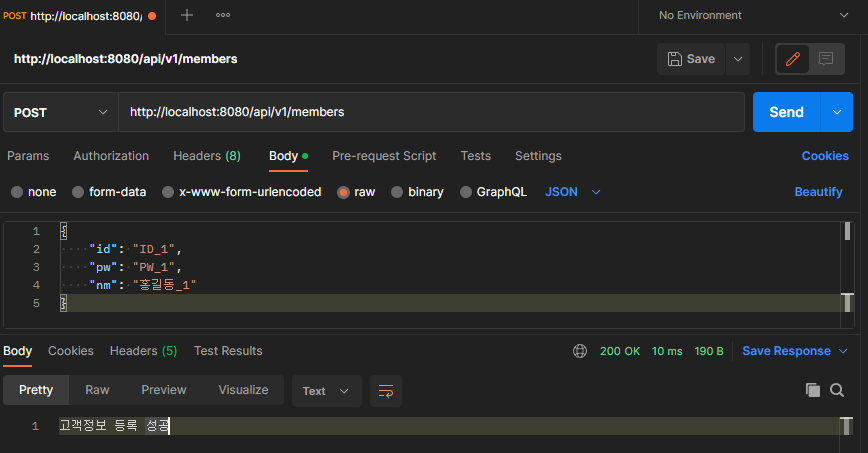Click the Save button

coord(691,59)
